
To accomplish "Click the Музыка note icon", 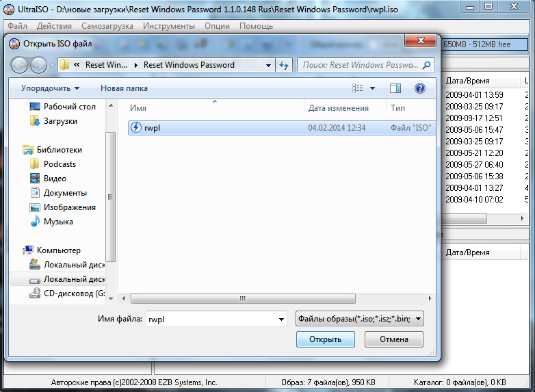I will (35, 222).
